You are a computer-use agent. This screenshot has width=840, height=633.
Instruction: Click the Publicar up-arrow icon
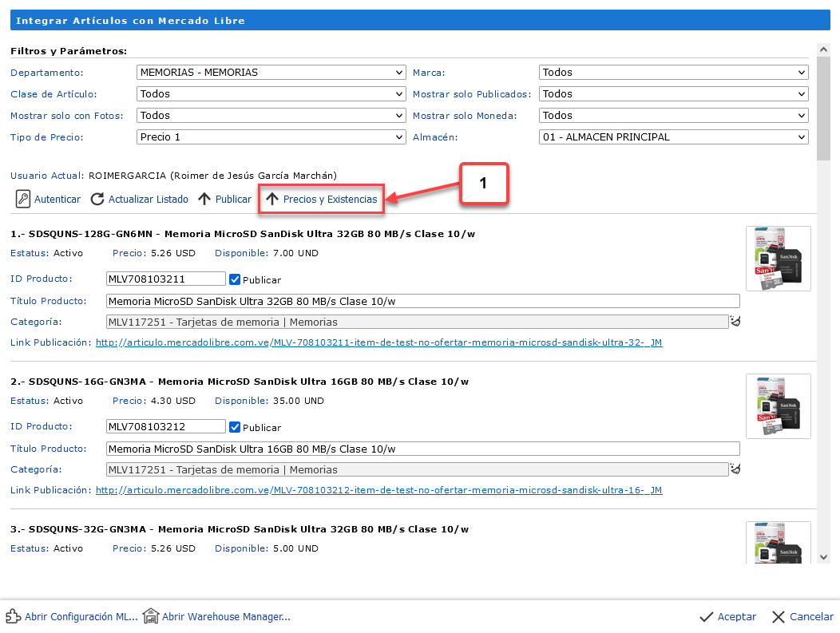204,200
